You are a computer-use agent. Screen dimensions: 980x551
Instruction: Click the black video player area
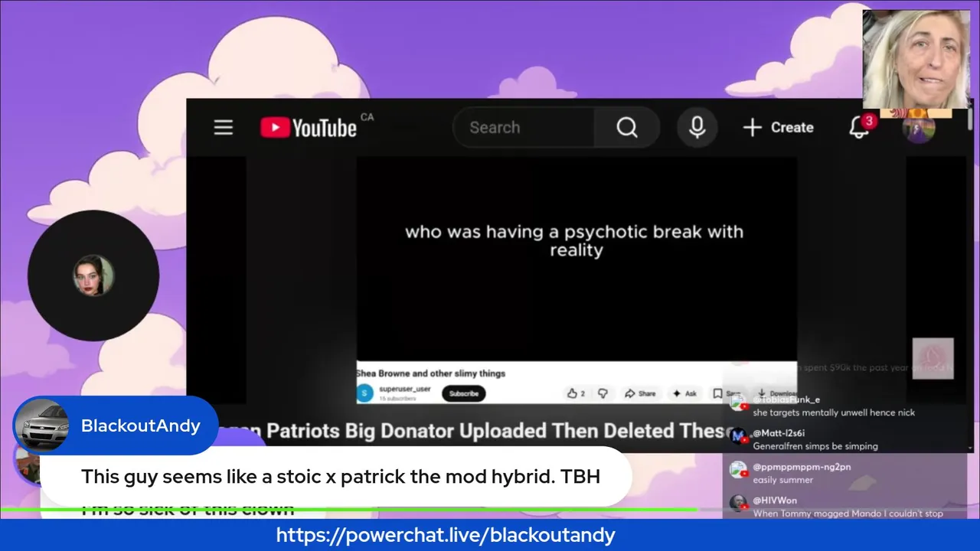point(577,259)
